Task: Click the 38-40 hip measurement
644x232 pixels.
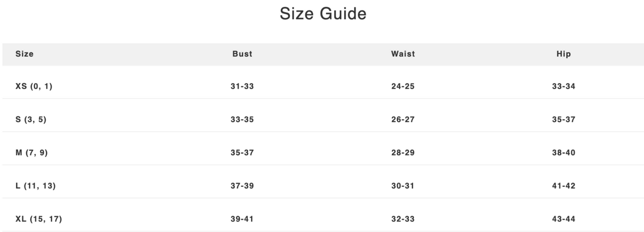Action: (x=563, y=153)
